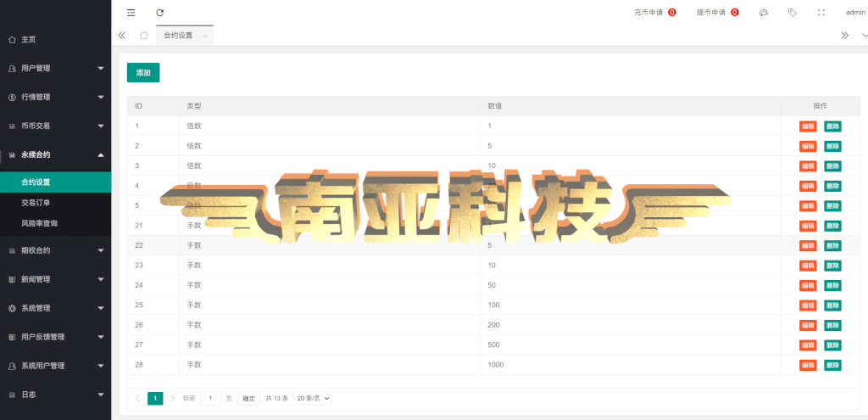Open the tab options dropdown arrow at the far right
This screenshot has width=868, height=420.
[864, 36]
